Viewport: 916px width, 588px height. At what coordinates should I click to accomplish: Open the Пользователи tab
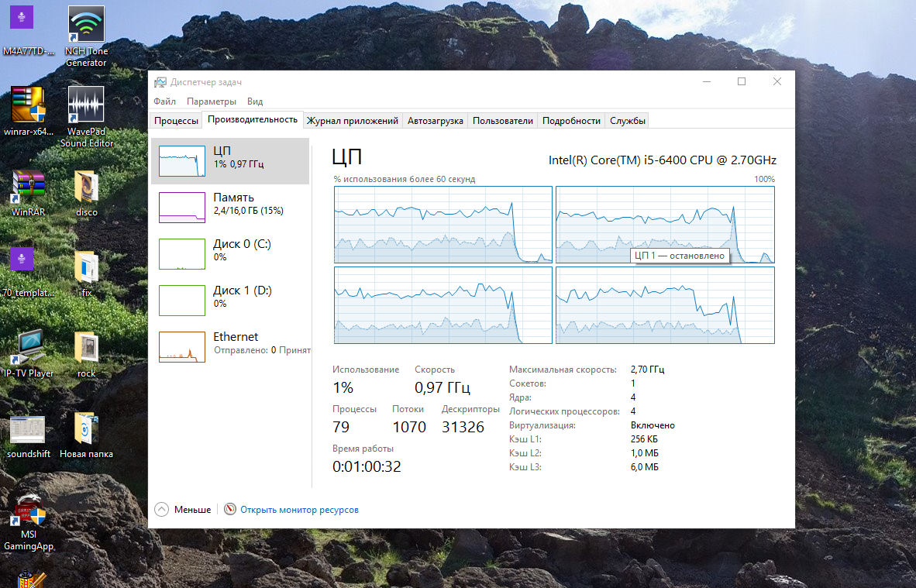[x=502, y=121]
